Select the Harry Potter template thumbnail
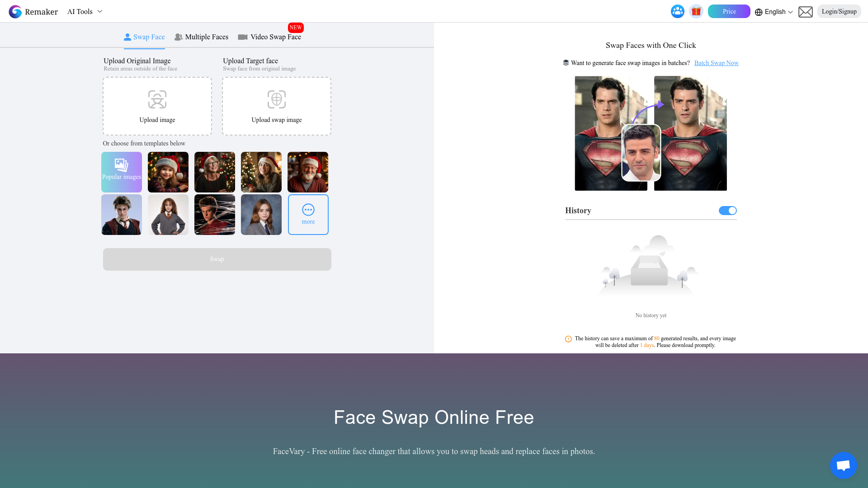Screen dimensions: 868x488 (121, 214)
